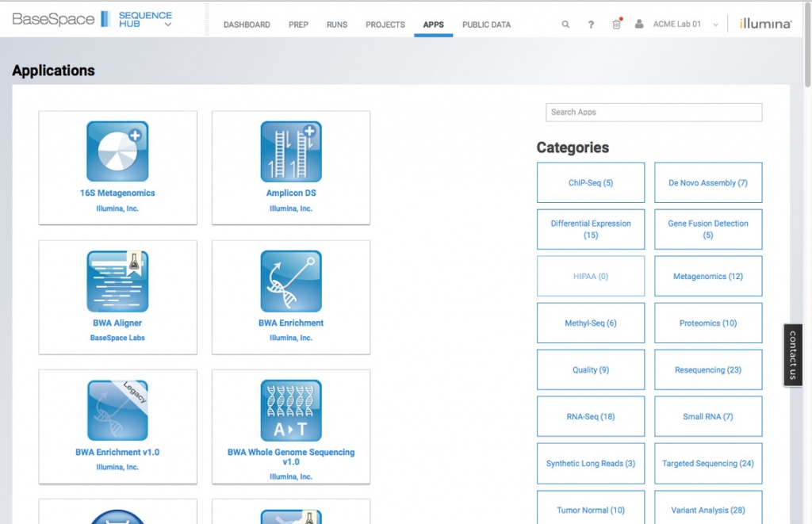Filter by Differential Expression (15) category
The width and height of the screenshot is (812, 524).
click(591, 229)
